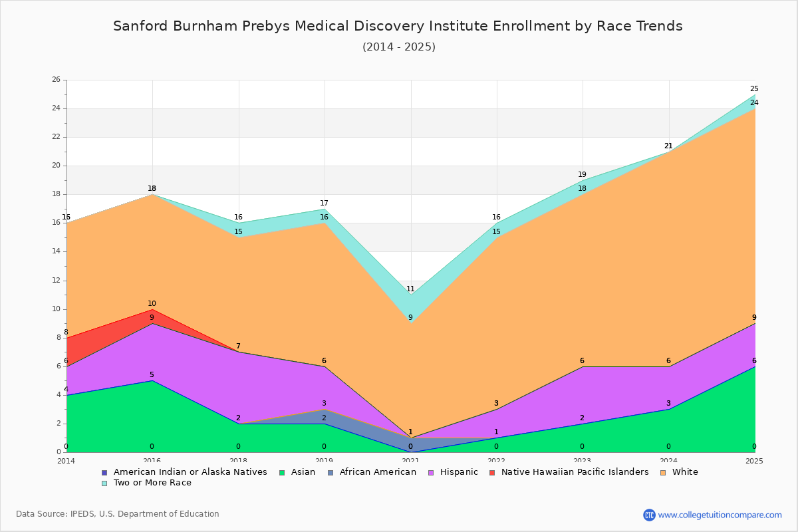The image size is (798, 532).
Task: Click the 2016 data label 10
Action: 152,304
